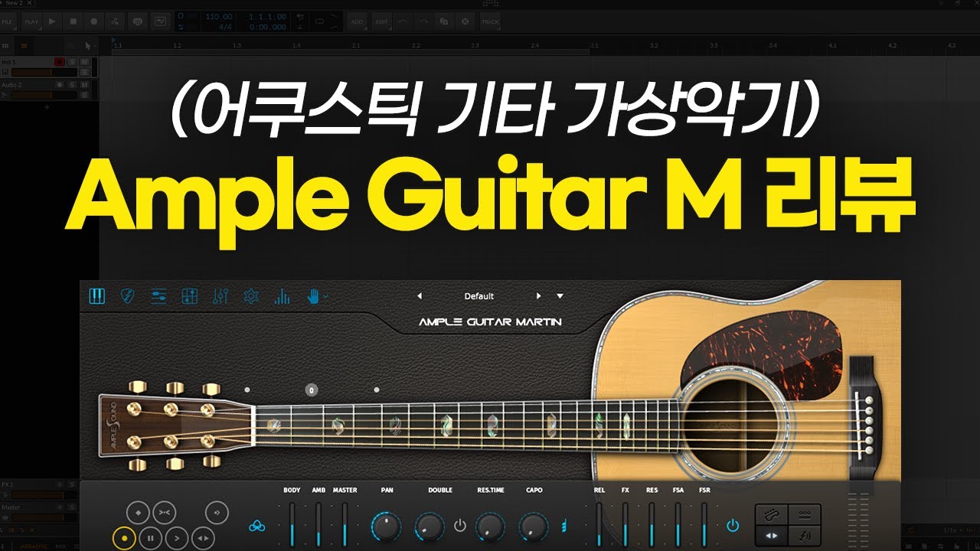Click the tempo value 110.00
This screenshot has width=980, height=551.
(219, 16)
